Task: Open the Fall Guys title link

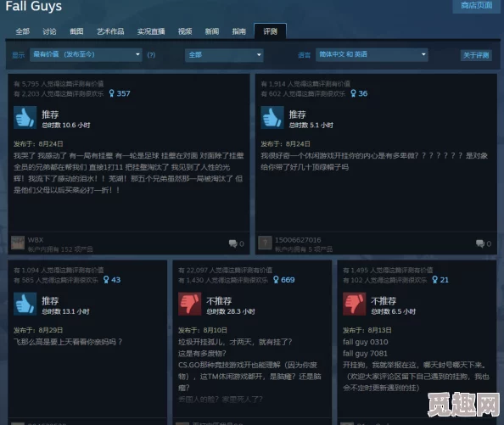Action: pyautogui.click(x=34, y=6)
